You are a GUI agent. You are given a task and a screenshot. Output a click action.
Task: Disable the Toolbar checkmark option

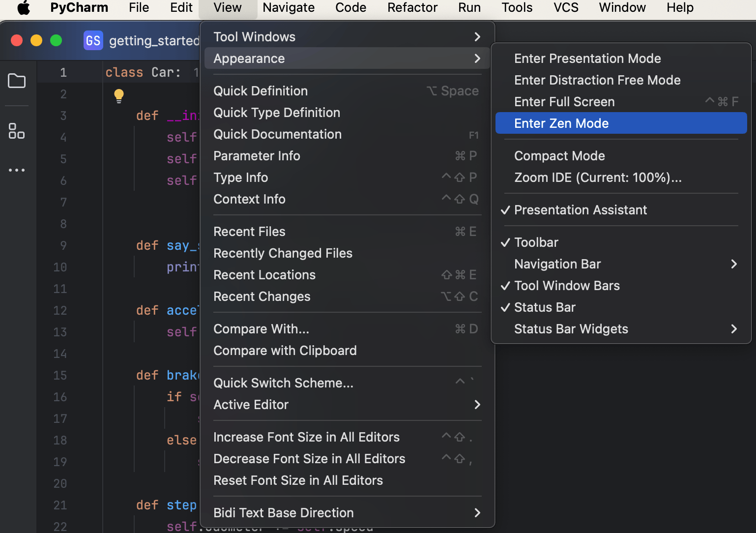pos(536,242)
